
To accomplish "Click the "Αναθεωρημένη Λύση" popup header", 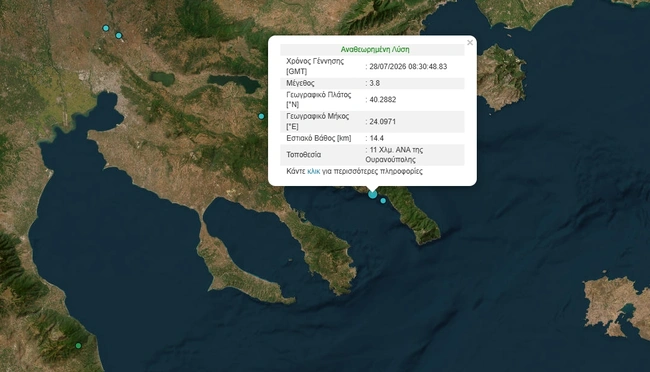I will tap(375, 49).
